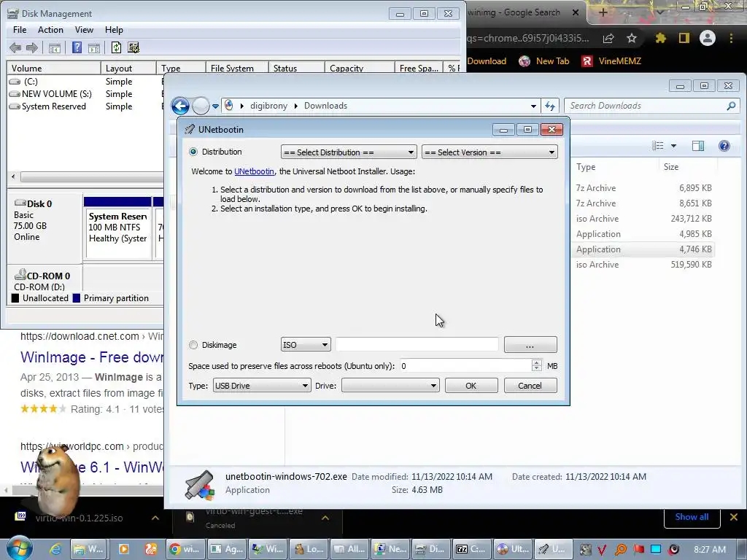This screenshot has height=560, width=747.
Task: Click Show all downloads button
Action: click(x=692, y=518)
